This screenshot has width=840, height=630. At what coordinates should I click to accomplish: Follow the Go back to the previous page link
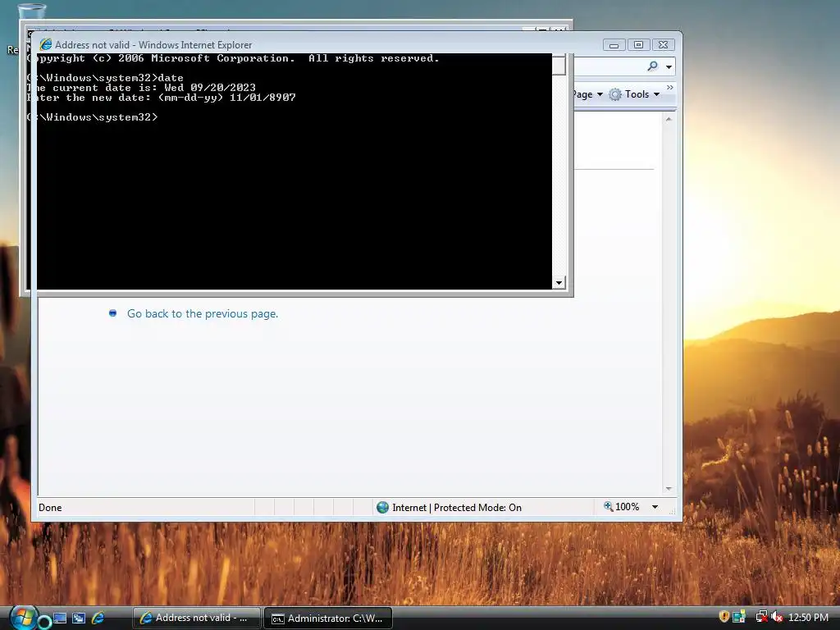203,314
